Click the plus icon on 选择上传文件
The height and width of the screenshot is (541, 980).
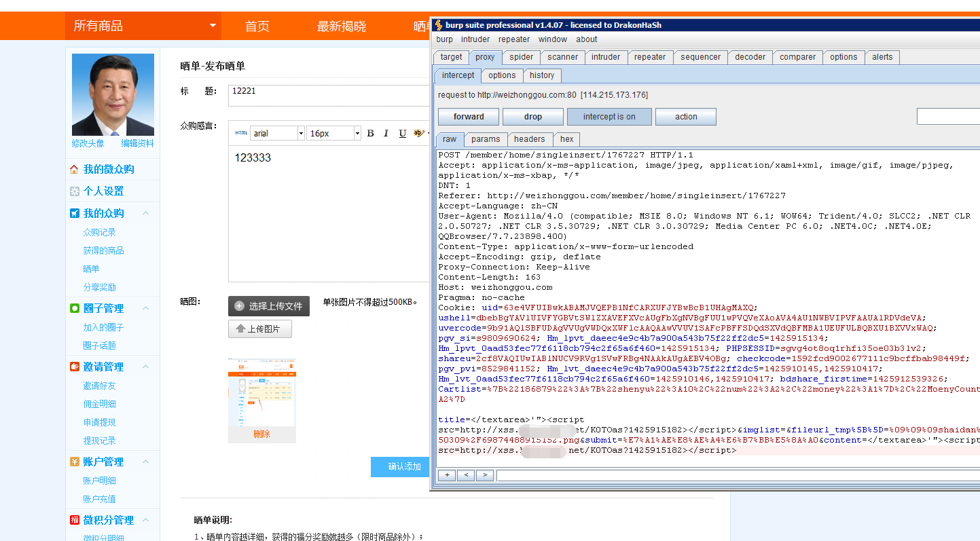point(239,306)
